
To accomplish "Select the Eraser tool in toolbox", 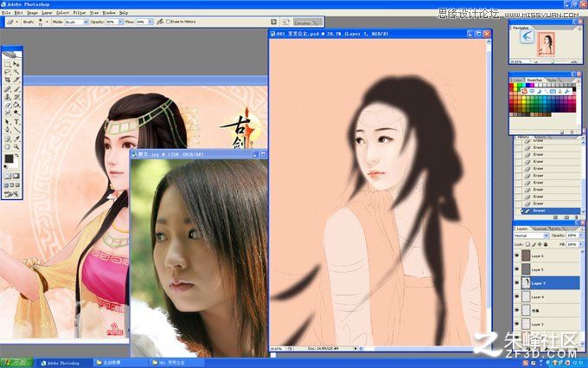I will click(7, 105).
